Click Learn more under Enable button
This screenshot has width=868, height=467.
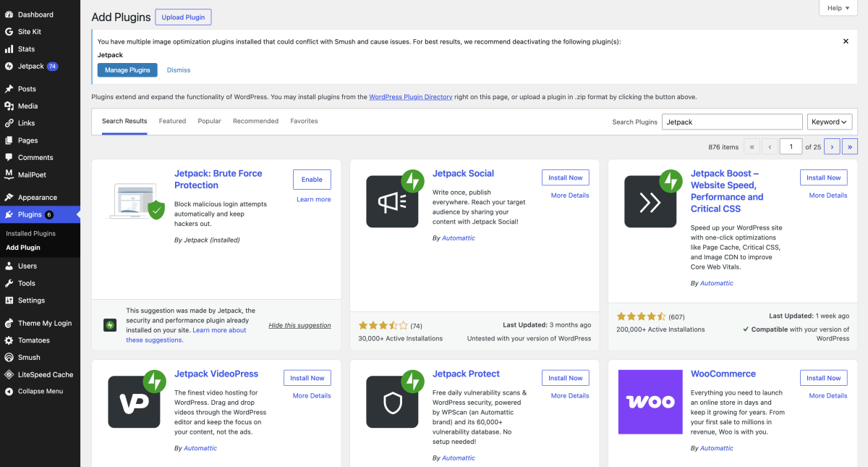tap(314, 199)
